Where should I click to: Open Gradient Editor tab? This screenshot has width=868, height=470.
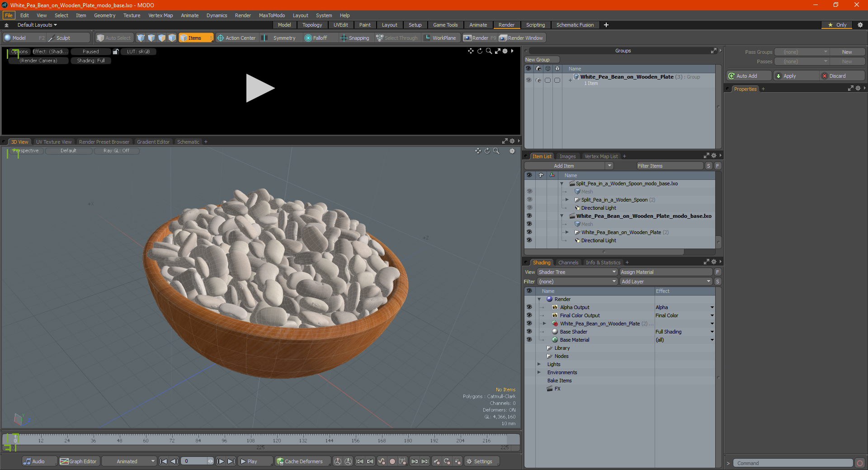(153, 142)
